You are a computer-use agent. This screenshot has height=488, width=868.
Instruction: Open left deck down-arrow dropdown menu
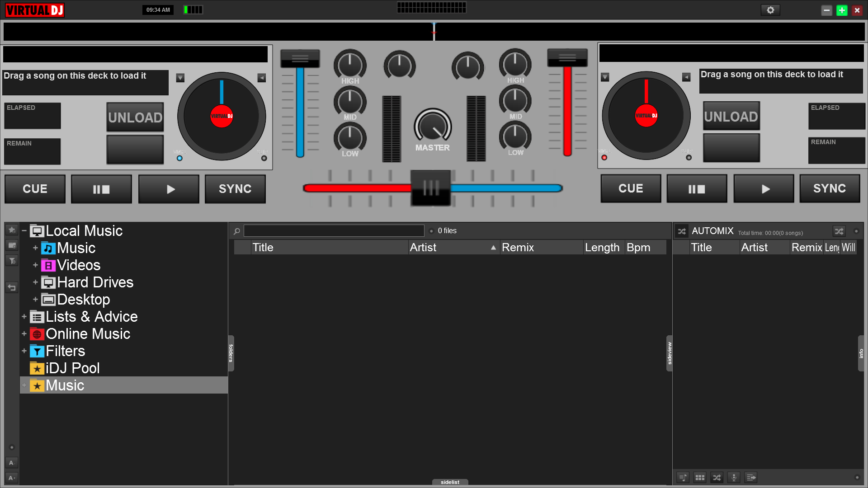point(180,78)
